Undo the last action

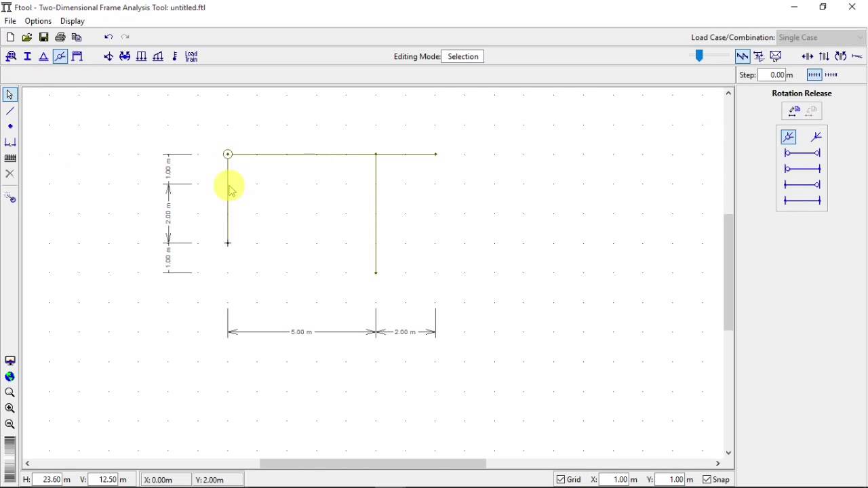point(108,37)
